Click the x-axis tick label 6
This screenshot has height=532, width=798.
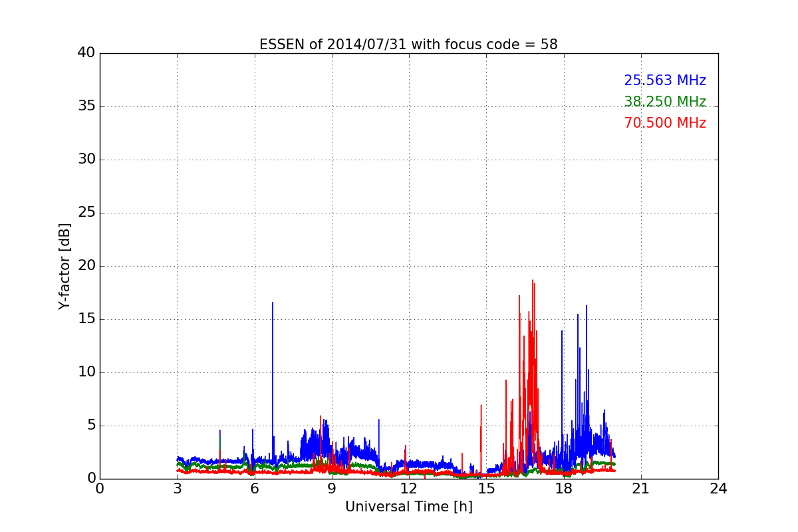click(254, 489)
